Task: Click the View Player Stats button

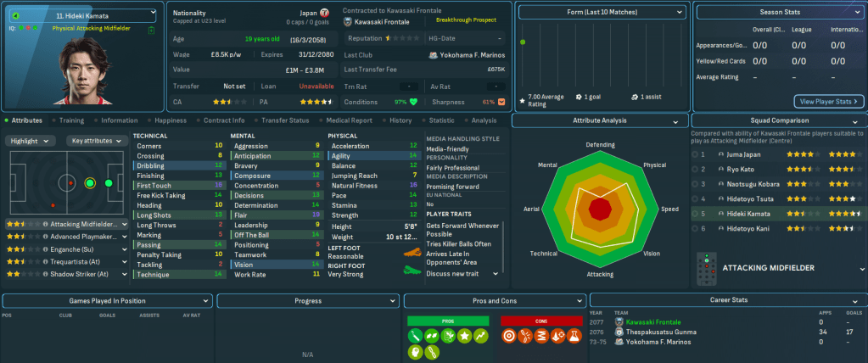Action: (x=828, y=102)
